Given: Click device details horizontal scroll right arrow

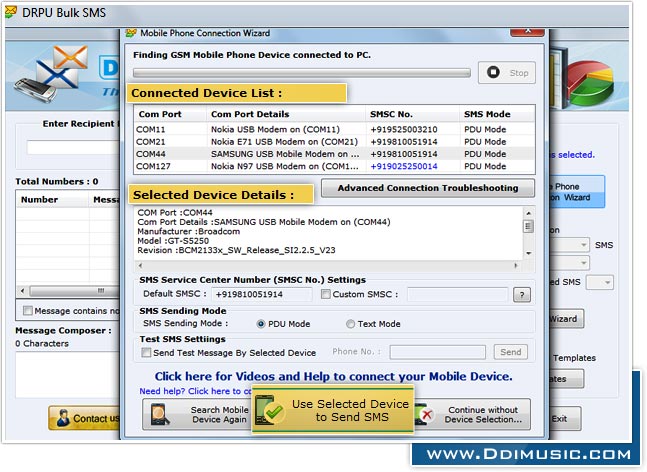Looking at the screenshot, I should (516, 266).
